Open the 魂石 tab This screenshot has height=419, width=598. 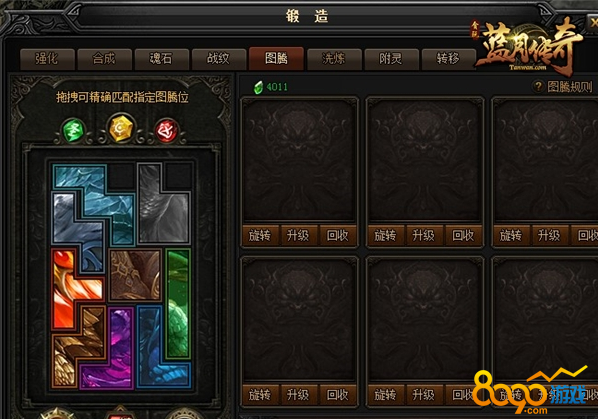161,59
